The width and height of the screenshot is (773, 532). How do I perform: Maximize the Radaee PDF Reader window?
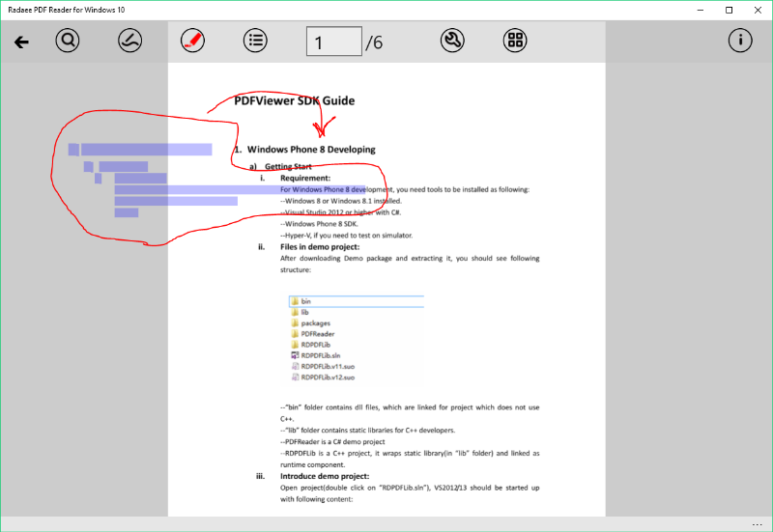pyautogui.click(x=729, y=10)
